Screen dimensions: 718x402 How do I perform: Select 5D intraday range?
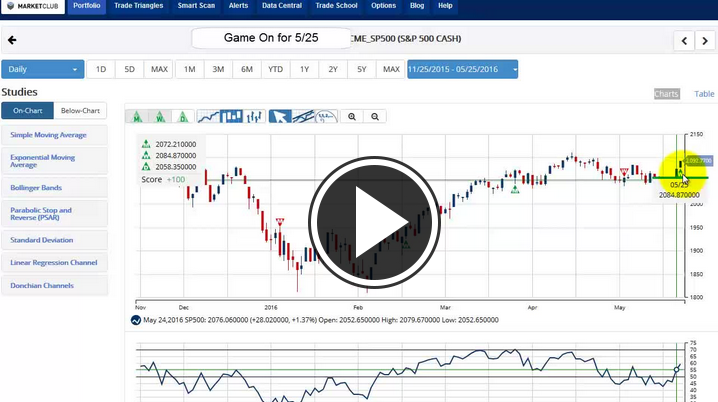coord(130,69)
